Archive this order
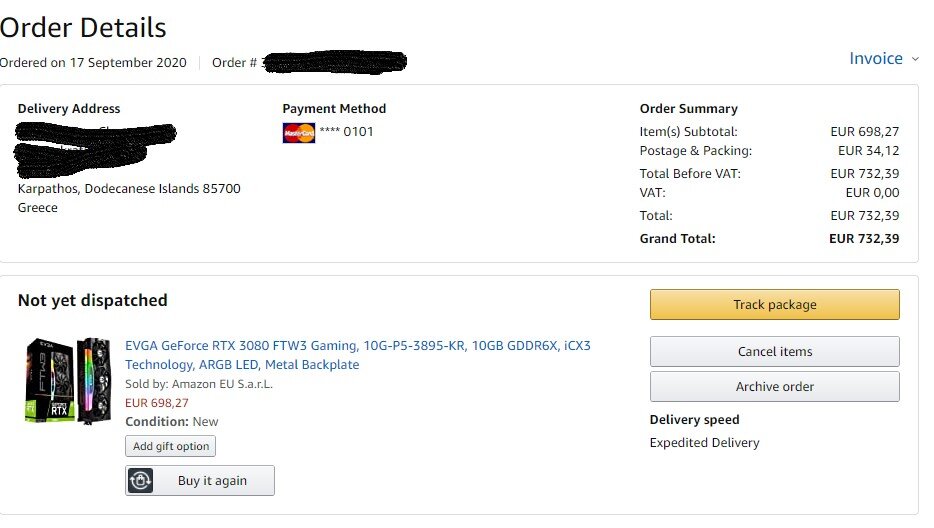This screenshot has width=934, height=528. point(774,387)
